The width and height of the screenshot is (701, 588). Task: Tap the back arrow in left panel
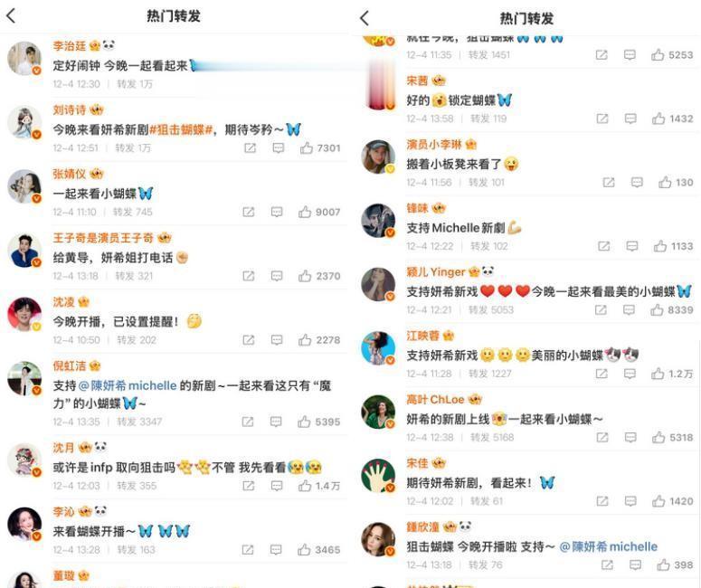(x=11, y=16)
